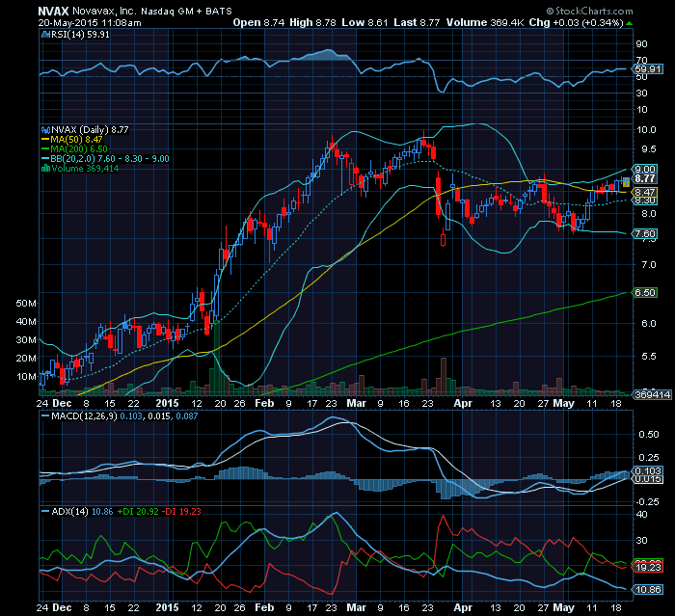
Task: Click the RSI(14) 59.91 legend label
Action: (x=80, y=35)
